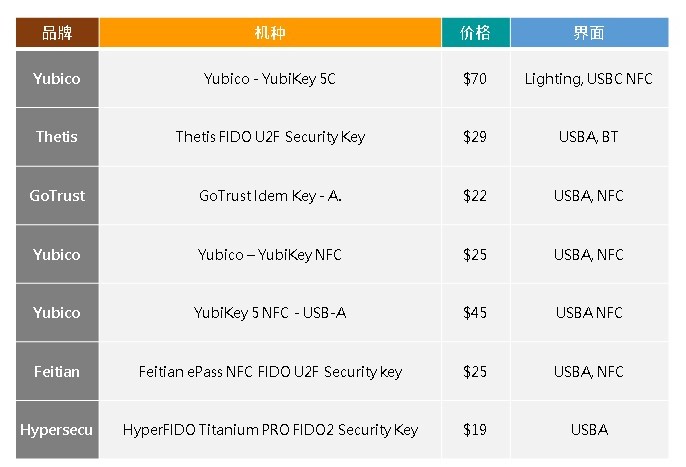Select the YubiKey 5 NFC - USB-A cell

point(270,313)
